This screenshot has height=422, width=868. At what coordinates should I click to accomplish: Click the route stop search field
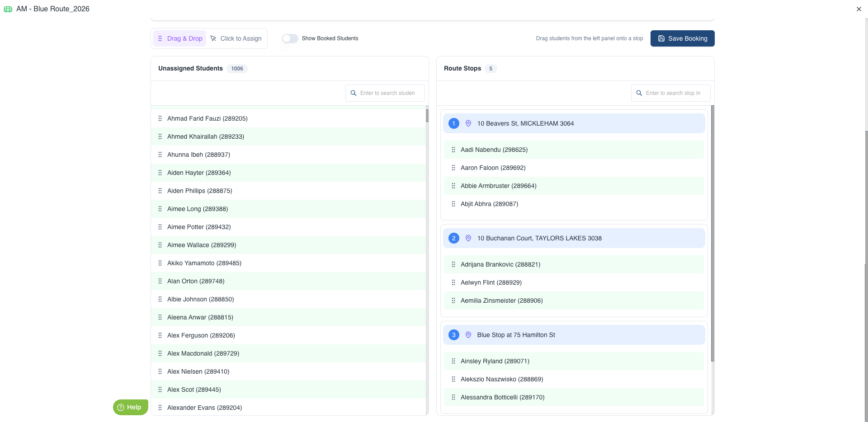675,93
